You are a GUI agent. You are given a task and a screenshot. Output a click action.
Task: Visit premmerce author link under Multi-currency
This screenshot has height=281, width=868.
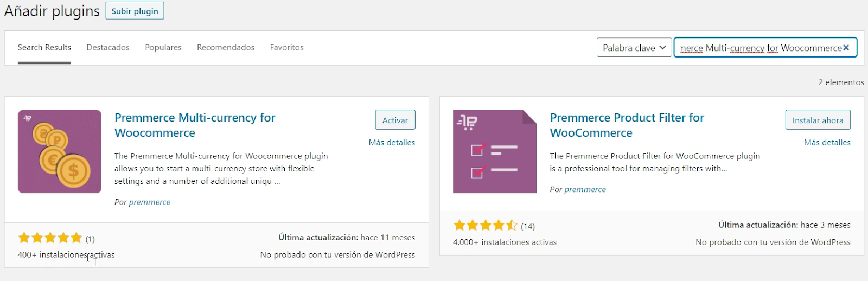coord(150,202)
